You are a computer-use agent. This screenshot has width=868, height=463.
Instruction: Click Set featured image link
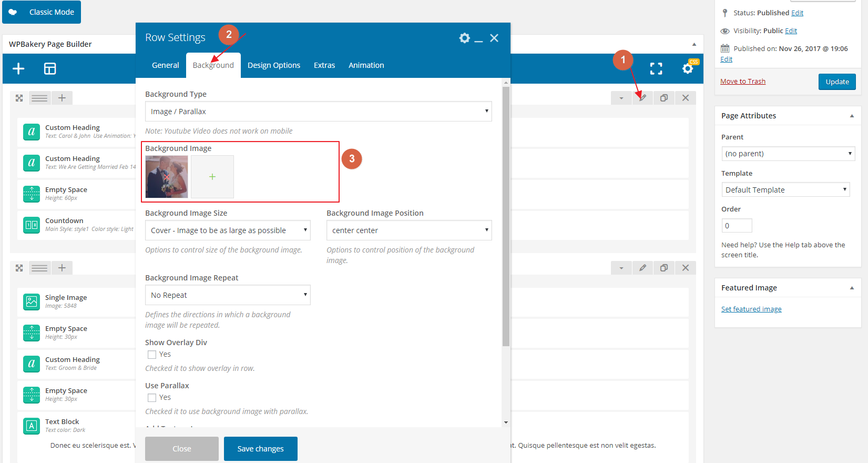[x=751, y=309]
